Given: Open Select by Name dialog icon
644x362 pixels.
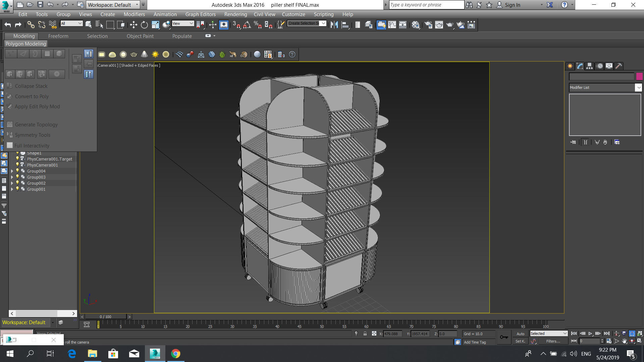Looking at the screenshot, I should click(x=99, y=25).
